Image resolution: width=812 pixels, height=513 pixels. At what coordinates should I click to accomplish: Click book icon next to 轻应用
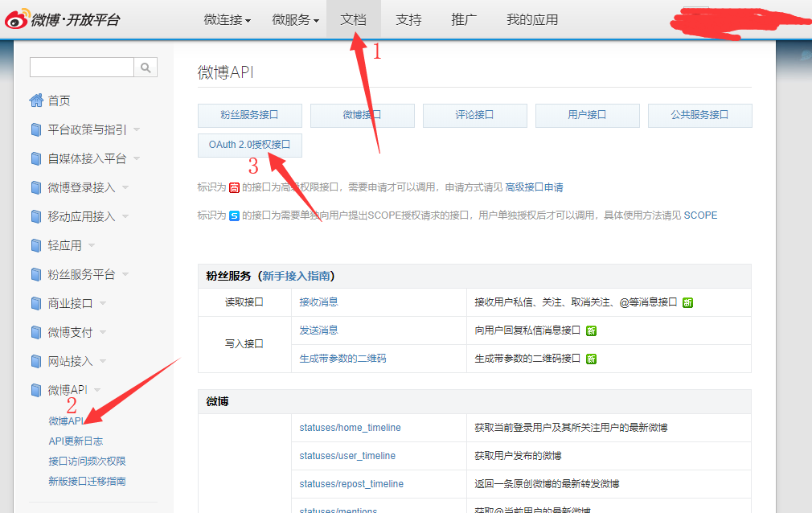35,245
